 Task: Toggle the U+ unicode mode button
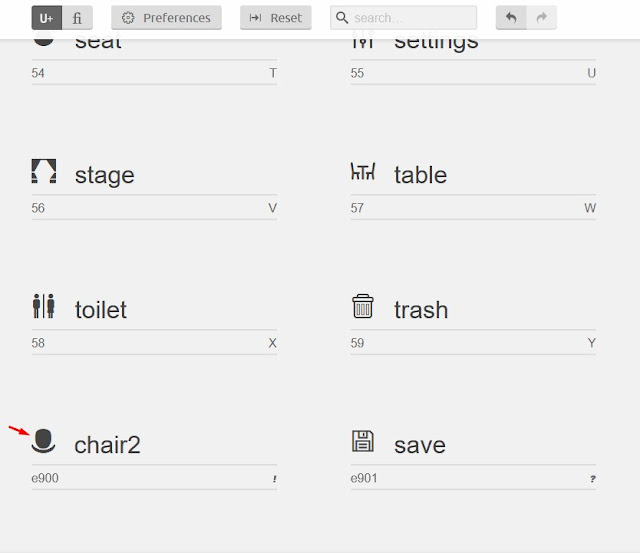(47, 18)
